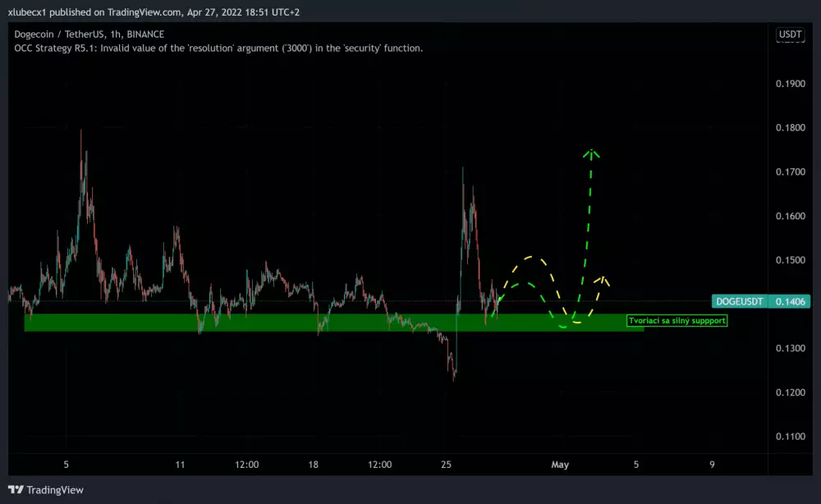This screenshot has width=821, height=504.
Task: Click the TradingView logo icon
Action: click(x=16, y=490)
